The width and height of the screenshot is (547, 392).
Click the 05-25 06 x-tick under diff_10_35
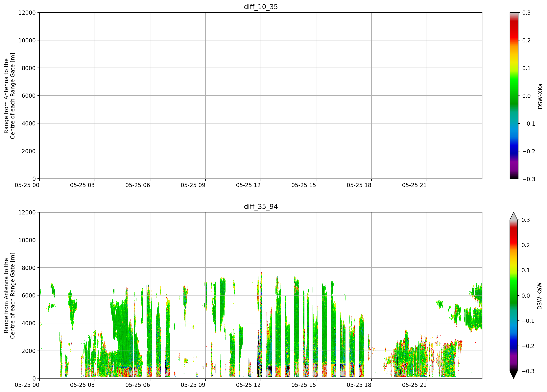coord(138,185)
